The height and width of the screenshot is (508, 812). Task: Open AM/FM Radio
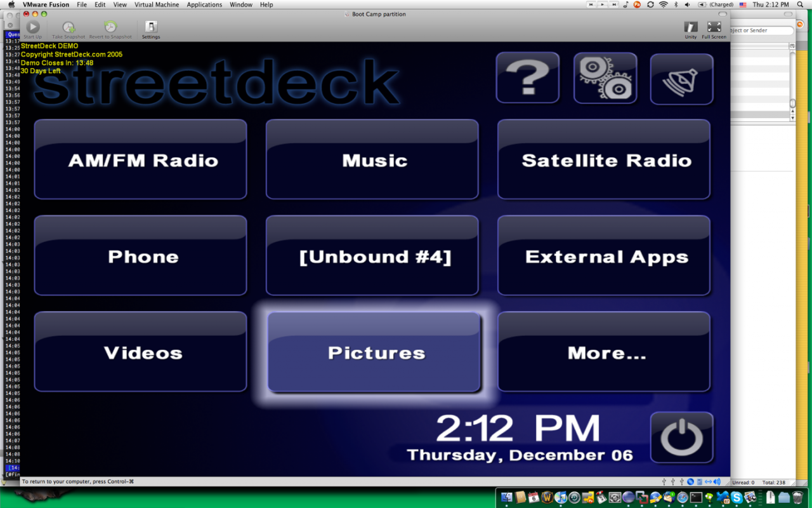140,159
